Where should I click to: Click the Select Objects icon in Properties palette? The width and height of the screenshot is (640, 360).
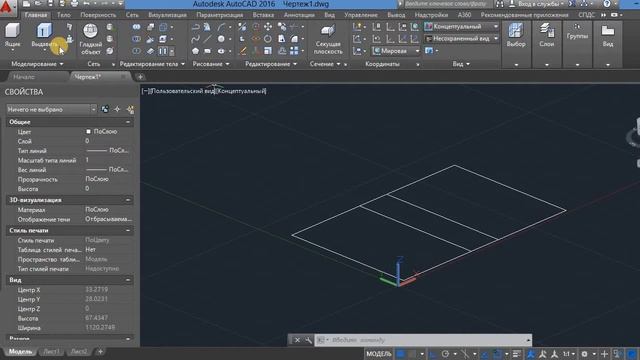[x=118, y=109]
